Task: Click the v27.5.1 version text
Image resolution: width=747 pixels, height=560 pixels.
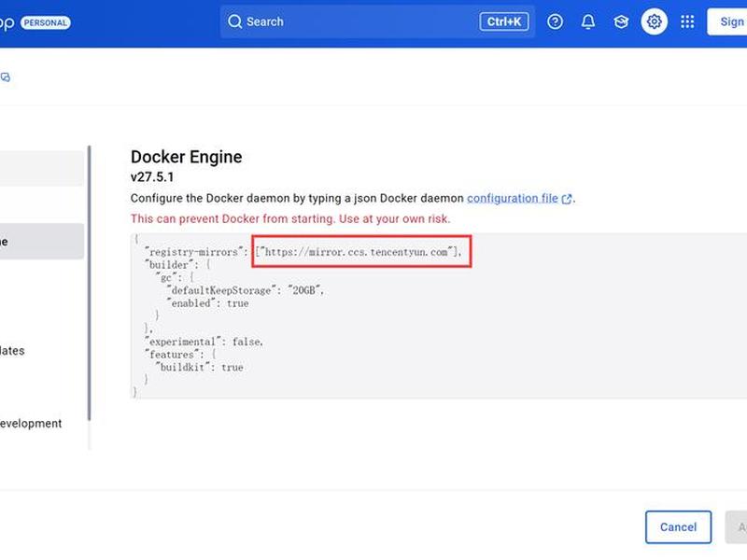Action: pos(152,177)
